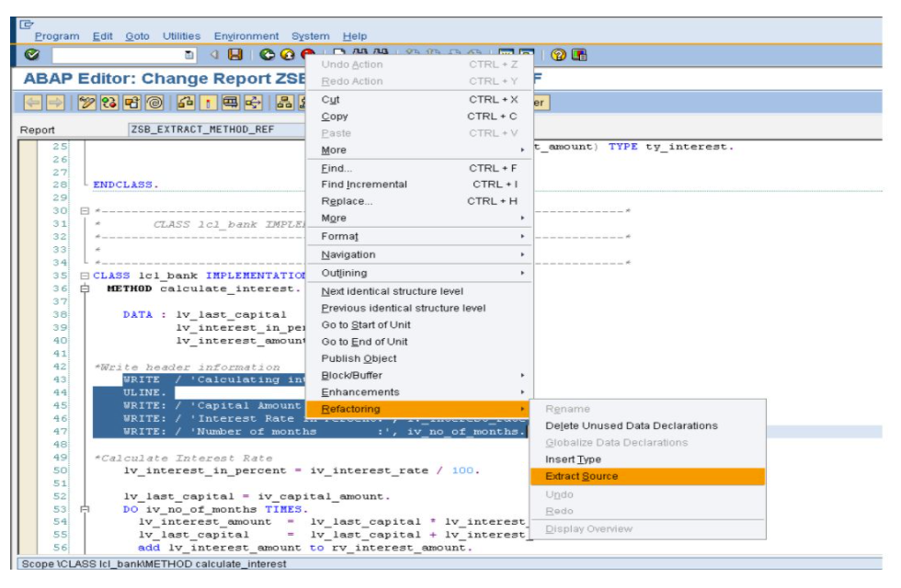Open the Environment menu

click(246, 36)
